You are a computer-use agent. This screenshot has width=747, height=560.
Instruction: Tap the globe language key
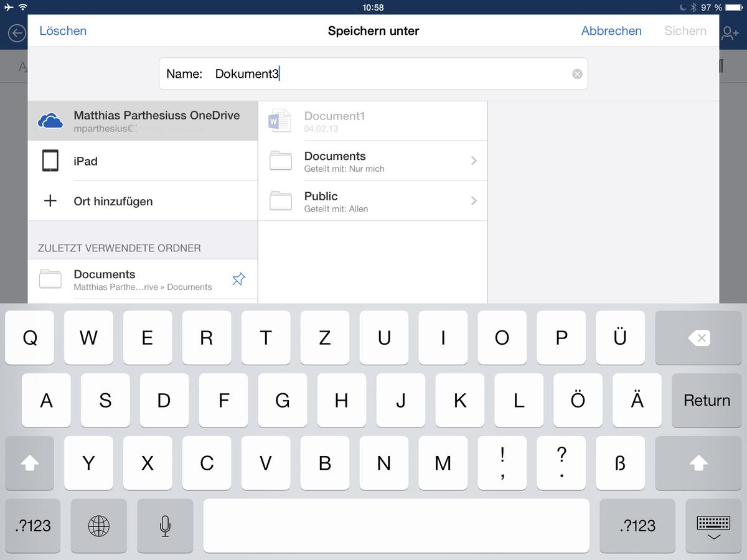(x=98, y=526)
